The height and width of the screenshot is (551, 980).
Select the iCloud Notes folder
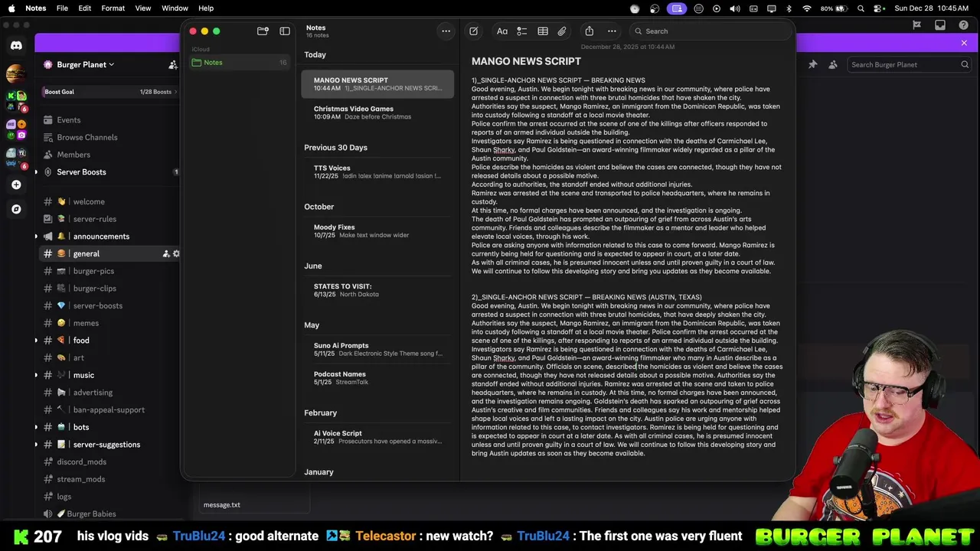coord(240,62)
